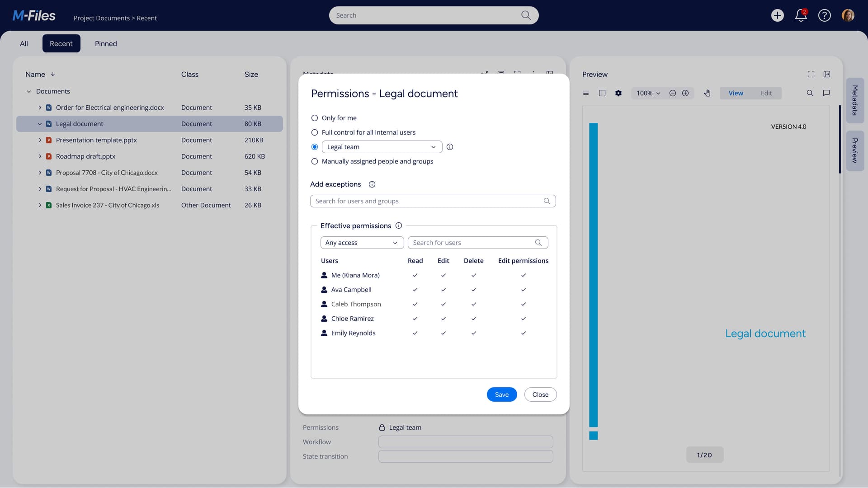Viewport: 868px width, 488px height.
Task: Click the preview pop-out layout icon
Action: [827, 74]
